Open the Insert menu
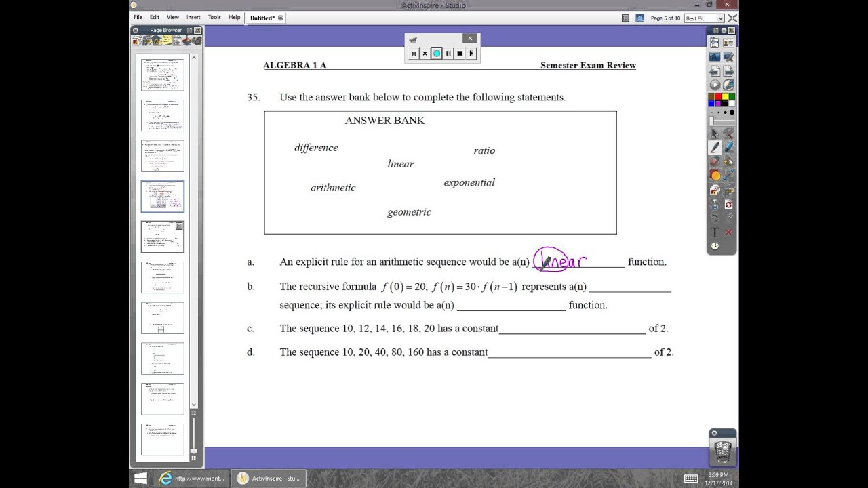 (193, 17)
